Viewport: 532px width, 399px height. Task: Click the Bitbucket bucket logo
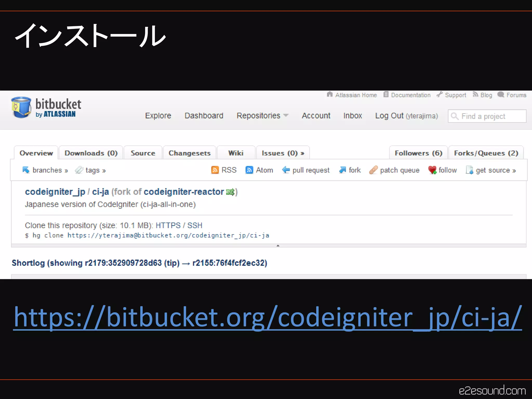point(21,107)
